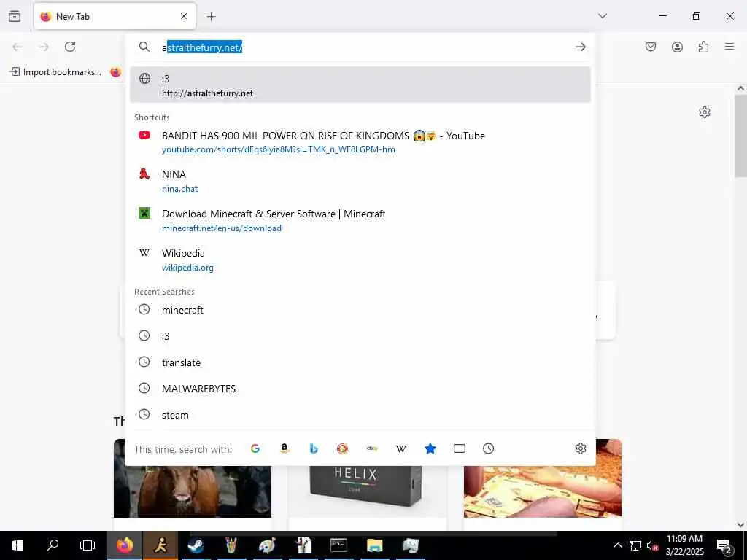This screenshot has width=747, height=560.
Task: Reload the current page
Action: 71,47
